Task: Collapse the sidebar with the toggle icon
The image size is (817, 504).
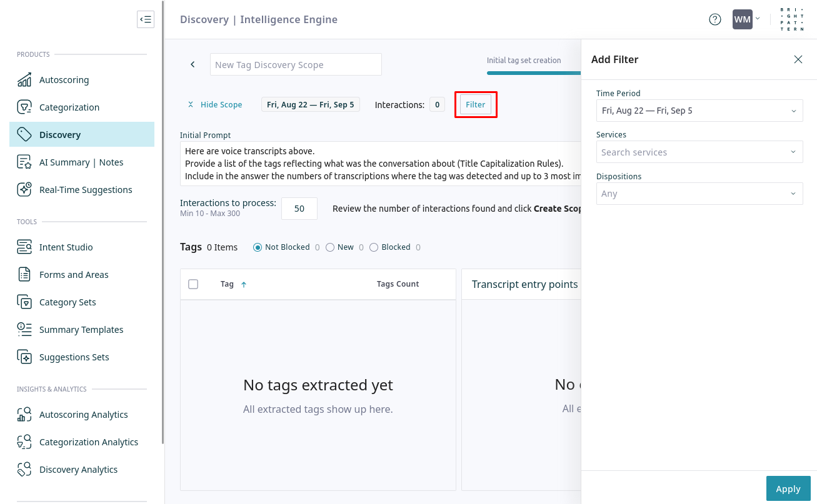Action: tap(146, 19)
